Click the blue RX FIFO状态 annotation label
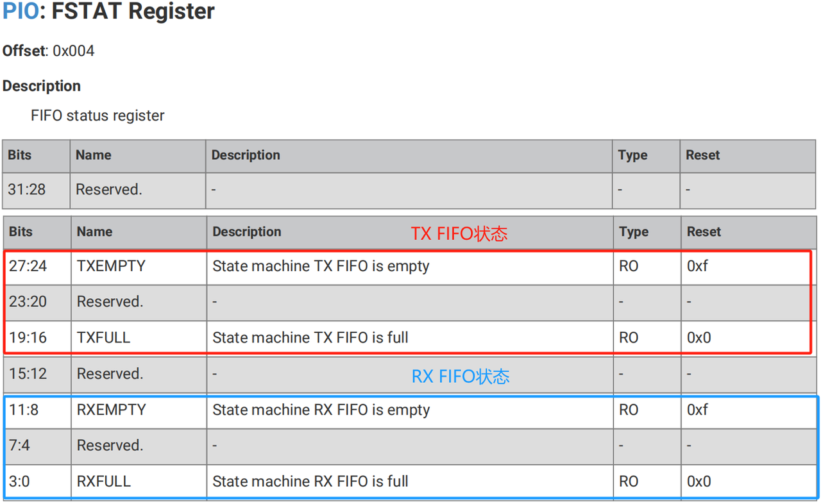This screenshot has width=821, height=504. coord(461,376)
